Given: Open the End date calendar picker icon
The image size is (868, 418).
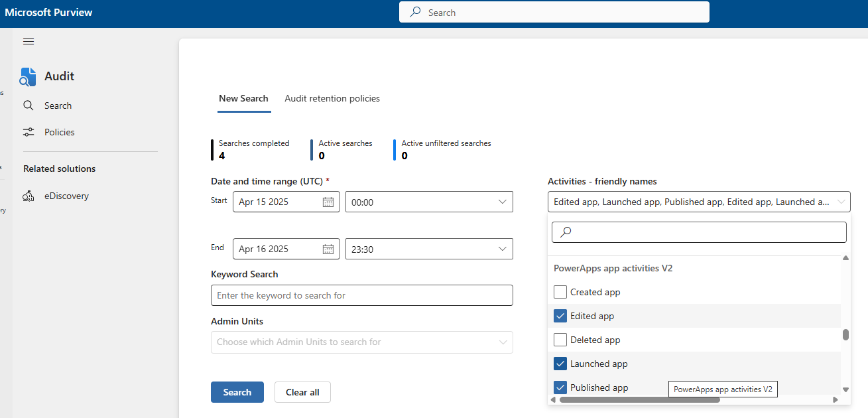Looking at the screenshot, I should pyautogui.click(x=328, y=249).
